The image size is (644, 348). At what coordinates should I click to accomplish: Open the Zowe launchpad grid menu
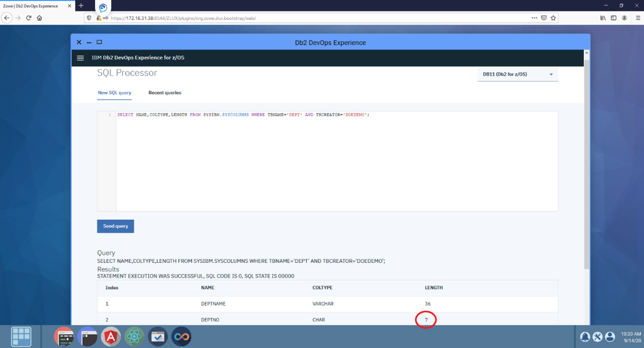point(21,337)
